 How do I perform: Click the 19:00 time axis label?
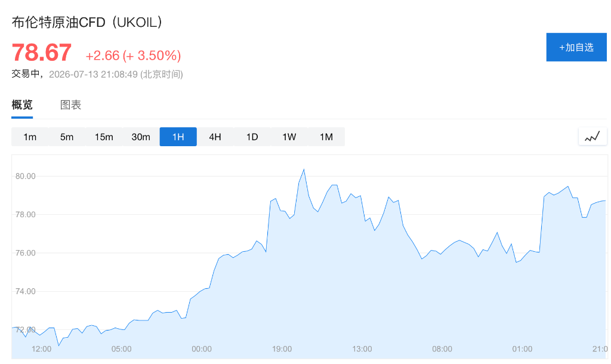pos(282,349)
